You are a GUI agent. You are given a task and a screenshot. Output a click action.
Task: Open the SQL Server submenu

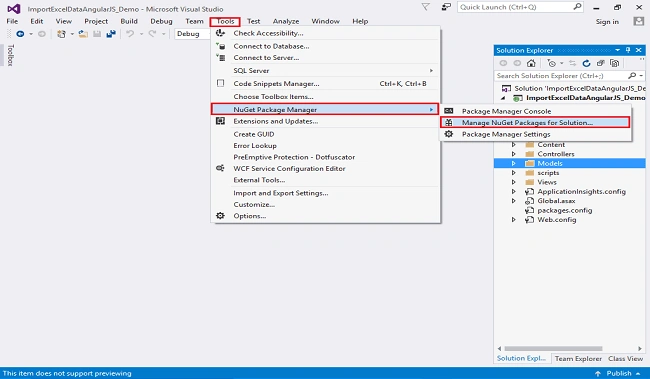(325, 70)
